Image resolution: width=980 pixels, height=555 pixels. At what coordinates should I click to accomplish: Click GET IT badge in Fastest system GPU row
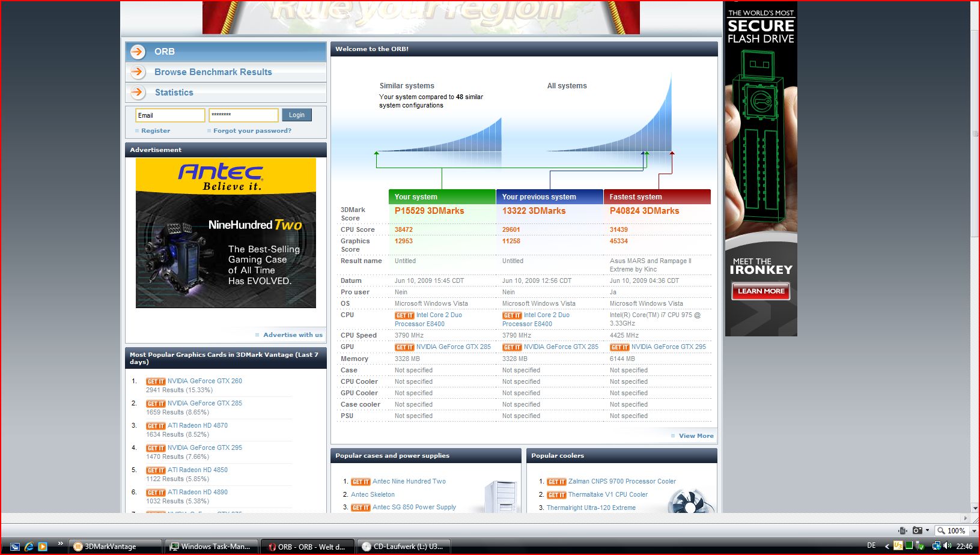pyautogui.click(x=619, y=347)
